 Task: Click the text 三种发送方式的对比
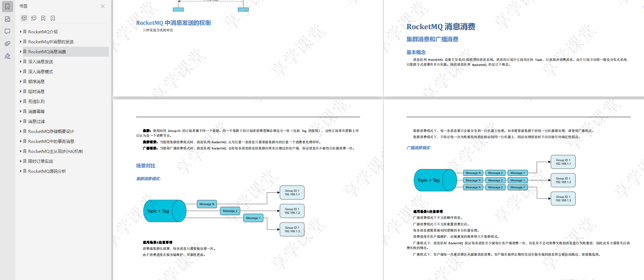coord(158,30)
